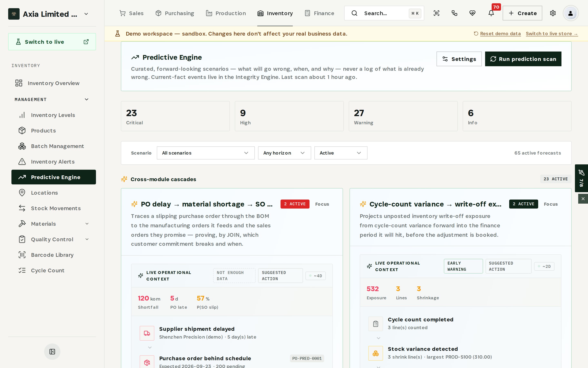Image resolution: width=588 pixels, height=368 pixels.
Task: Open the Sales tab
Action: (131, 13)
